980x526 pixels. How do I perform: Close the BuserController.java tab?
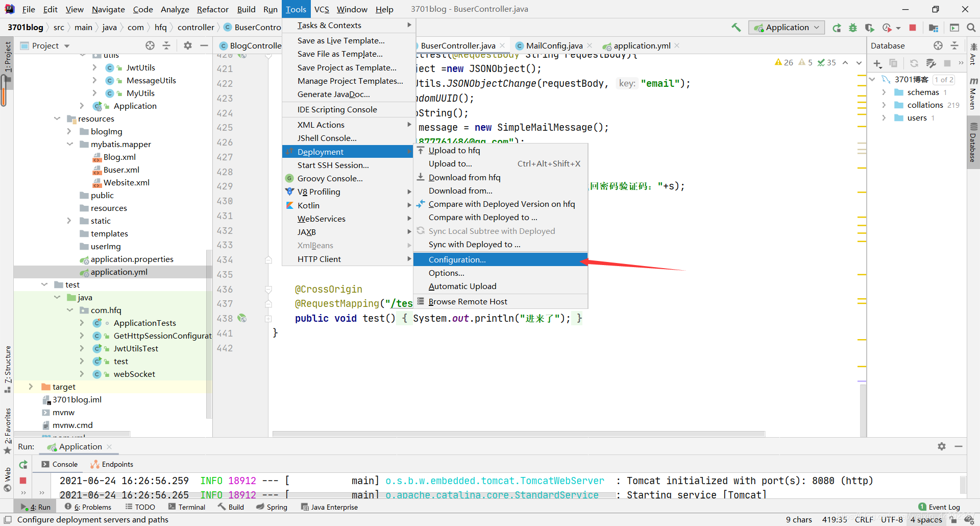503,45
